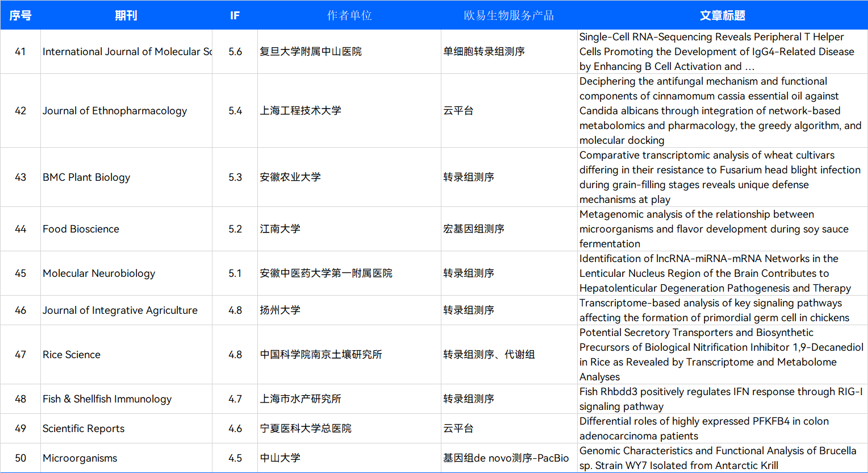Click the 文章标题 column header
868x473 pixels.
click(723, 15)
